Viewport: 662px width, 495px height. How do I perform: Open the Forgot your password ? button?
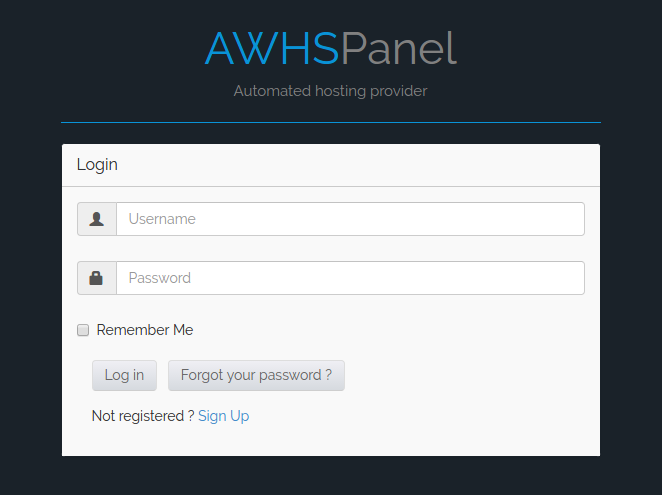click(256, 375)
